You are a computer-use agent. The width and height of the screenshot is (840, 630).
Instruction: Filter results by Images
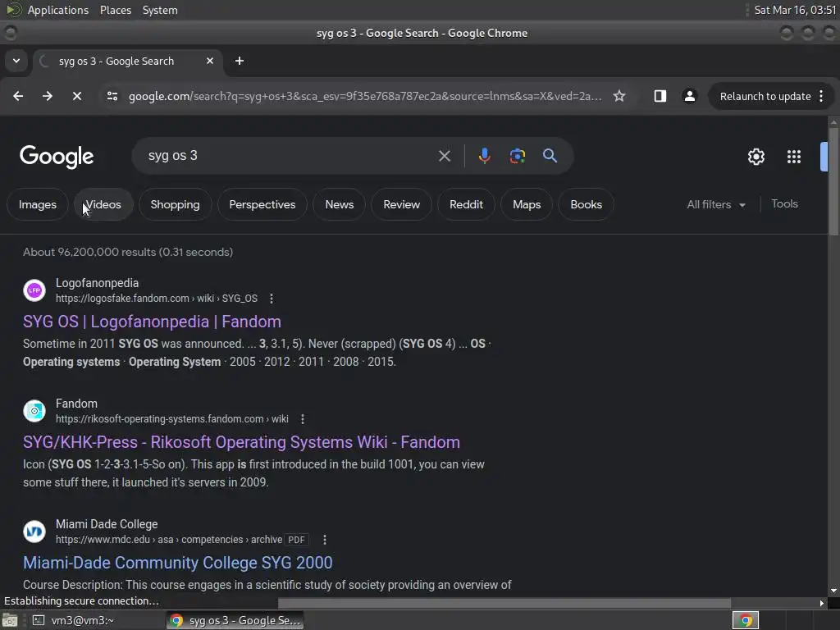38,204
